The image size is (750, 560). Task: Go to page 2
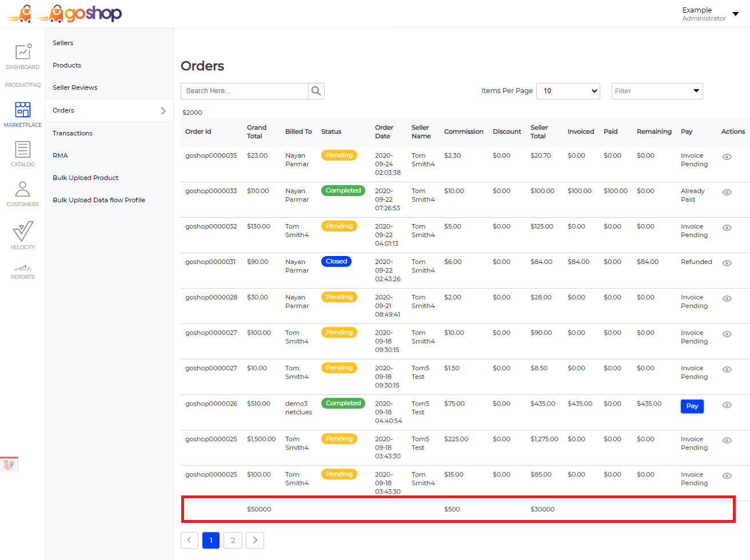(x=233, y=540)
